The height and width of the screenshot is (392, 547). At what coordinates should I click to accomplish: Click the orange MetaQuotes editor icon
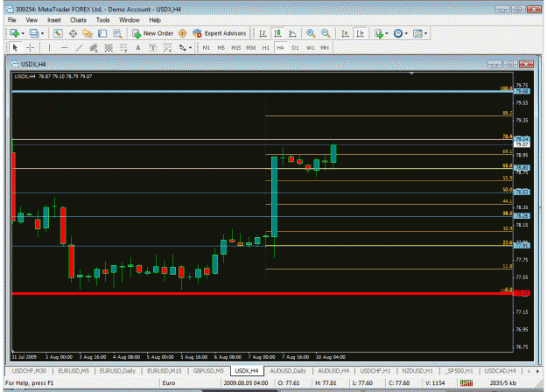(x=182, y=33)
